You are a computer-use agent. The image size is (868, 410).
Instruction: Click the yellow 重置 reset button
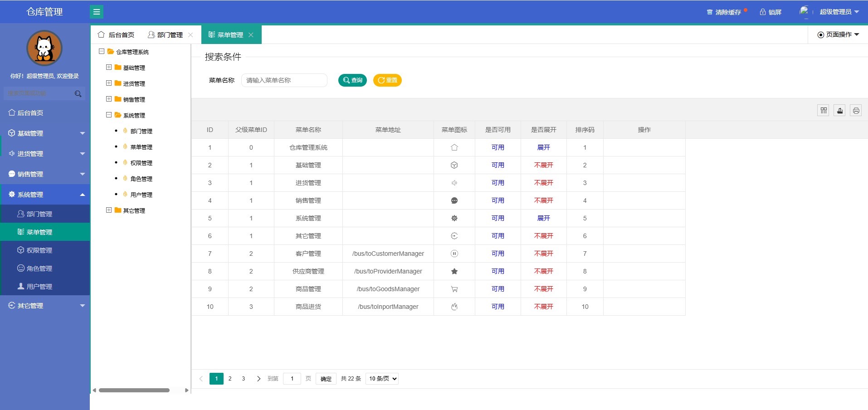[387, 80]
